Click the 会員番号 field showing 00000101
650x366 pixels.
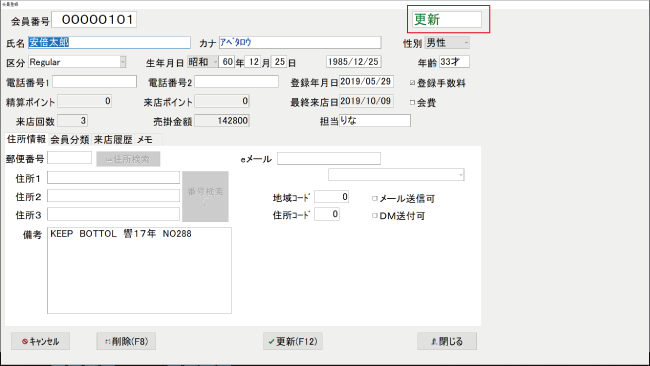[94, 19]
